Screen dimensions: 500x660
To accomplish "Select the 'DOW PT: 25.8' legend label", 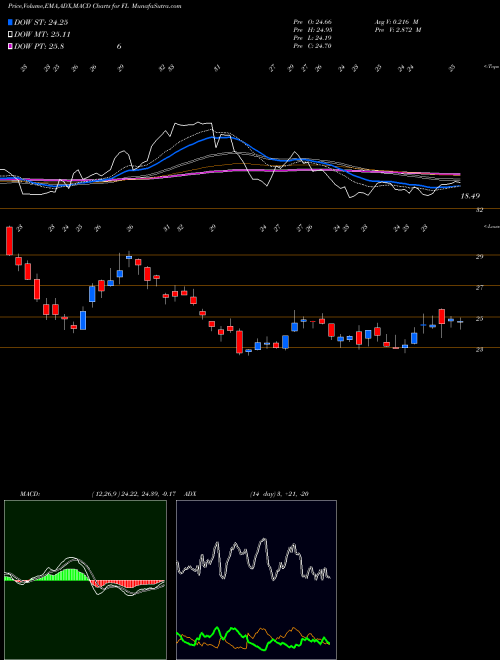I will [x=39, y=46].
